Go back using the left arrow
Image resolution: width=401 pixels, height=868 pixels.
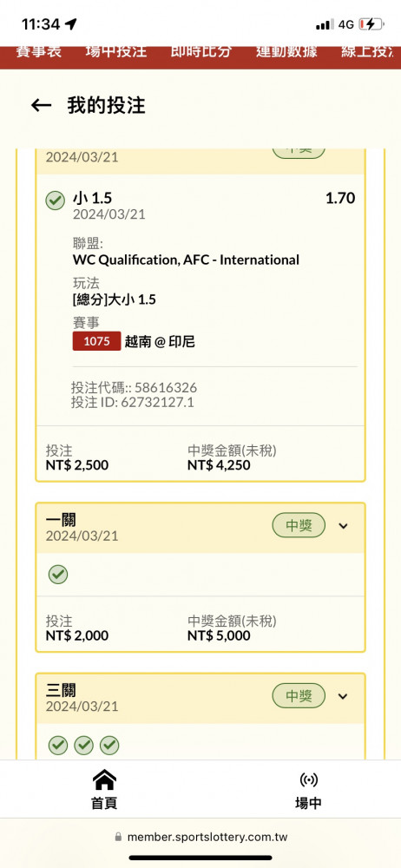tap(41, 105)
